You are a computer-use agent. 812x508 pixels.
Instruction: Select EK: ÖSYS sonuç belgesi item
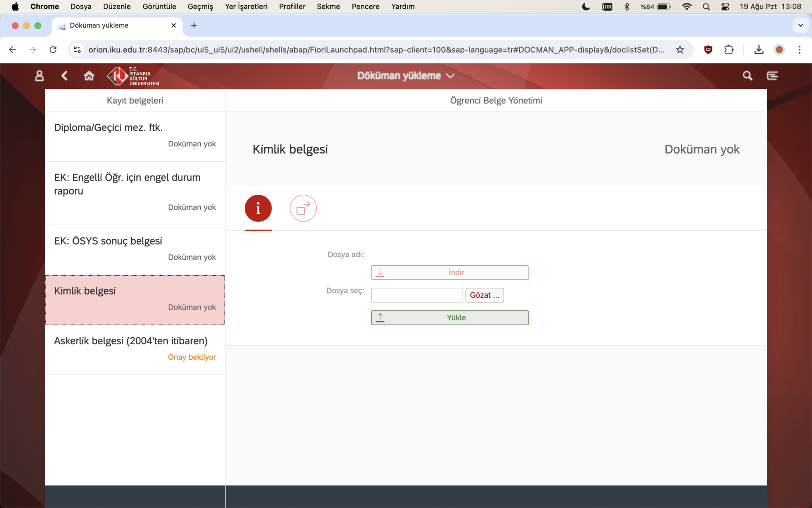(x=135, y=250)
